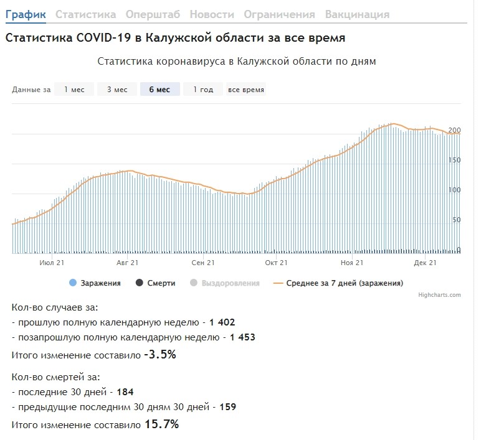
Task: Open the Highcharts.com credit link
Action: pyautogui.click(x=439, y=295)
